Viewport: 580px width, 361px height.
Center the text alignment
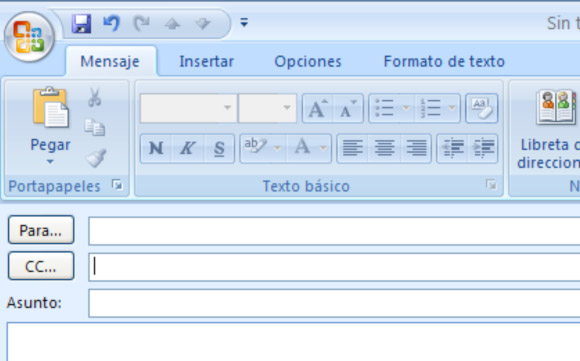[x=384, y=148]
